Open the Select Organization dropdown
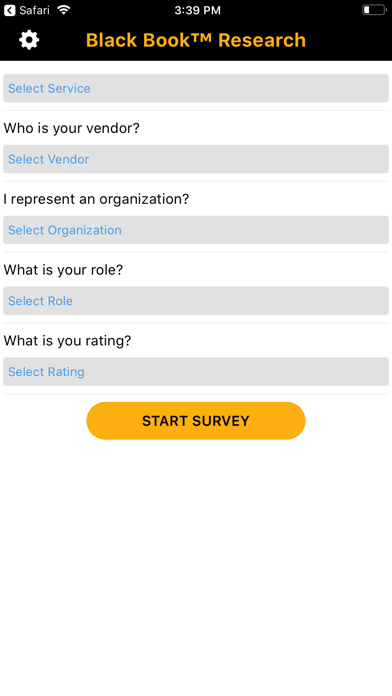This screenshot has height=696, width=392. pyautogui.click(x=196, y=230)
